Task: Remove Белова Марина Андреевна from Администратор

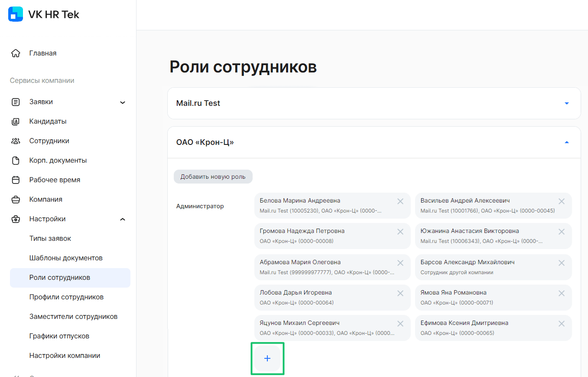Action: click(400, 201)
